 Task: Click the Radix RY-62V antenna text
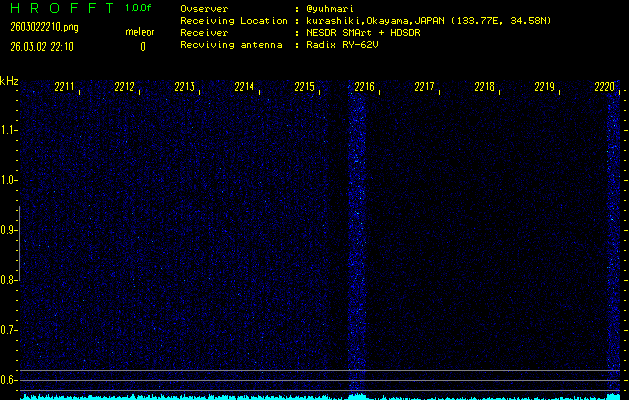341,46
